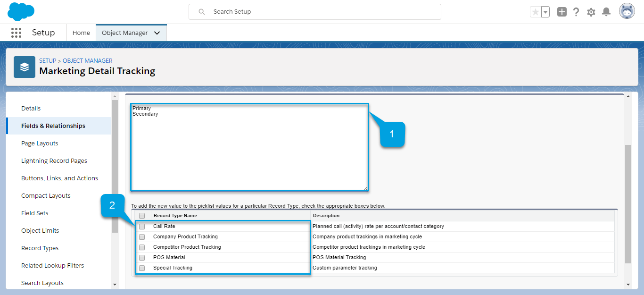Click the SETUP breadcrumb link
This screenshot has height=295, width=644.
(48, 61)
